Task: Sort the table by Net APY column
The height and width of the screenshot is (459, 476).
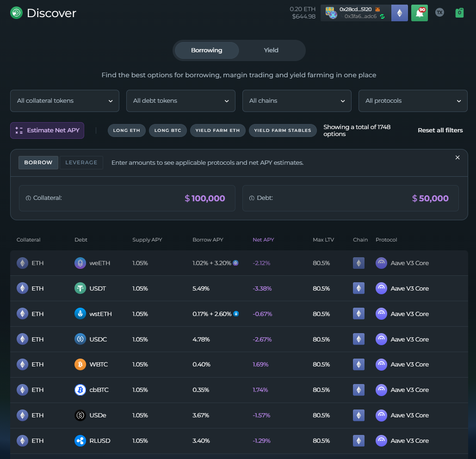Action: pyautogui.click(x=263, y=240)
